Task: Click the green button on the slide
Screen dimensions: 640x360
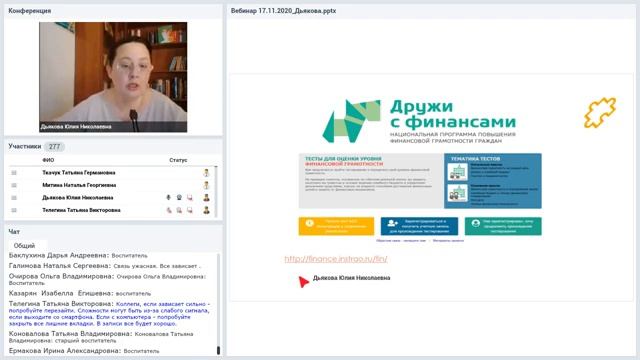Action: click(x=503, y=226)
